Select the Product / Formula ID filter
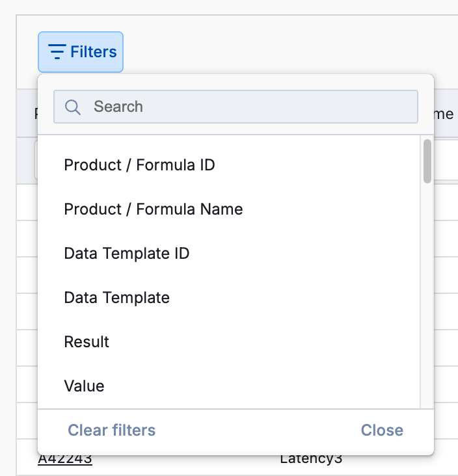 coord(139,165)
